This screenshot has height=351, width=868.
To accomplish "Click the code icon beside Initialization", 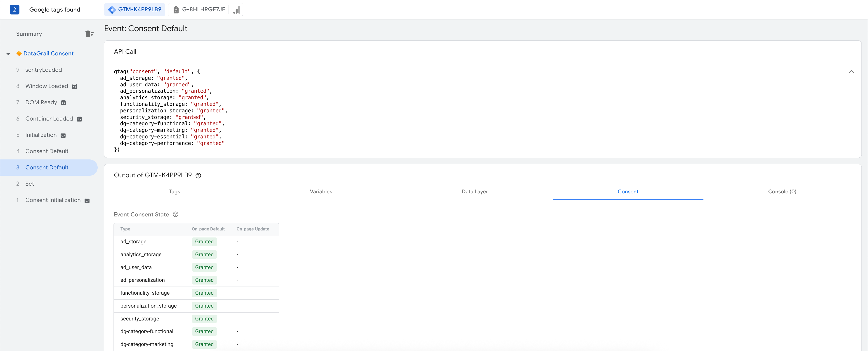I will (x=63, y=135).
